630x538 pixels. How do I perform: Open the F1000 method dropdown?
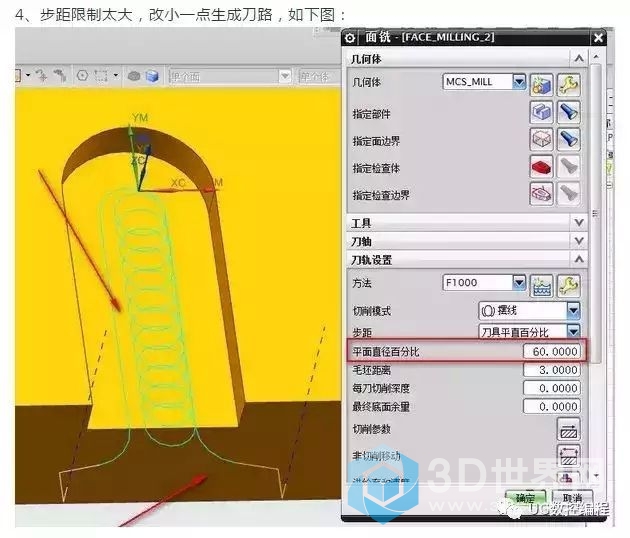click(x=519, y=283)
